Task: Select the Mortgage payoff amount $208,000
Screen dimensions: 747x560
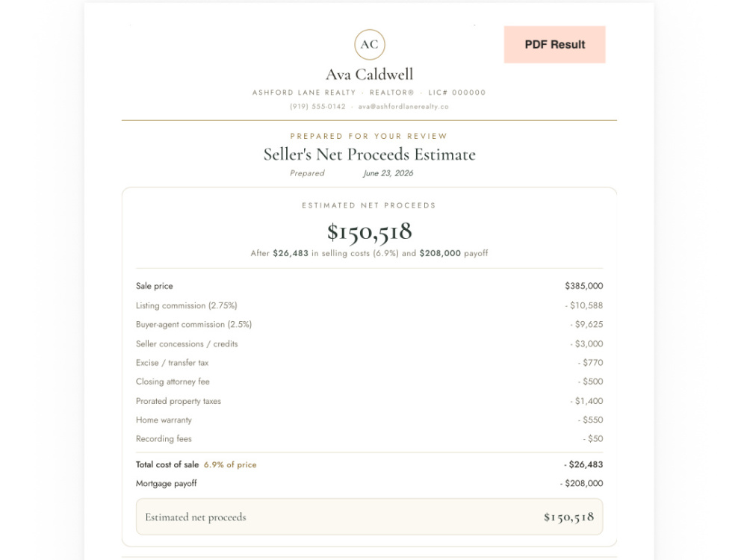Action: (582, 483)
